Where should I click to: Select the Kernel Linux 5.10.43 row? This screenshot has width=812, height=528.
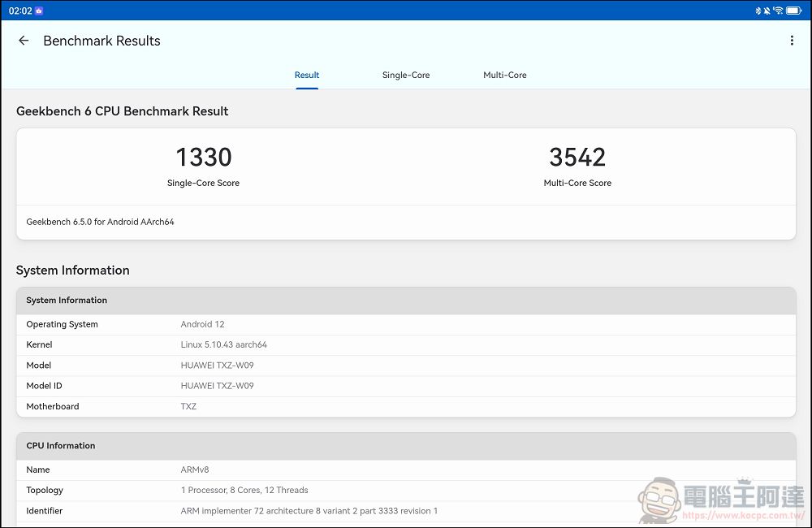coord(406,344)
